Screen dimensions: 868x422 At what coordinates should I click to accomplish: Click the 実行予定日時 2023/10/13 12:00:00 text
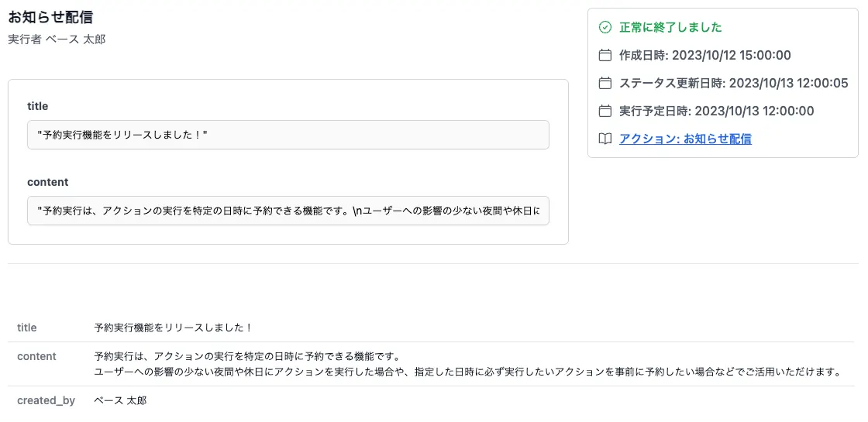716,112
